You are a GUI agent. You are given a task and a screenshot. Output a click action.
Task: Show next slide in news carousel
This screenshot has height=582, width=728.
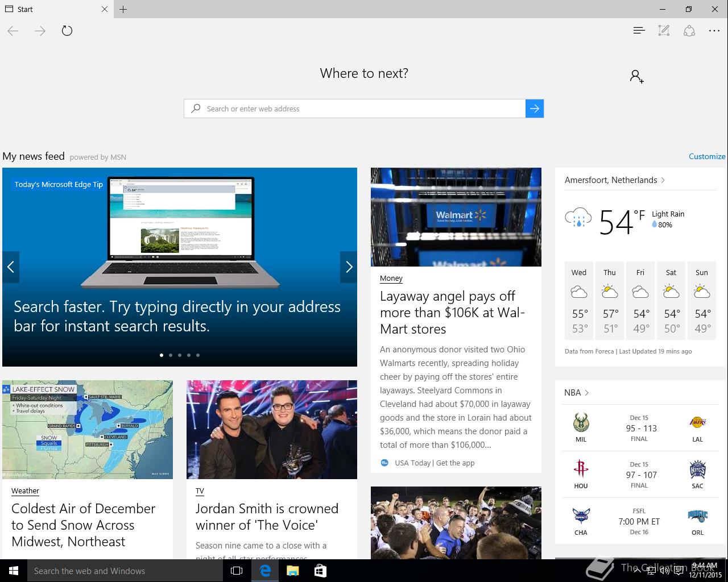[349, 267]
